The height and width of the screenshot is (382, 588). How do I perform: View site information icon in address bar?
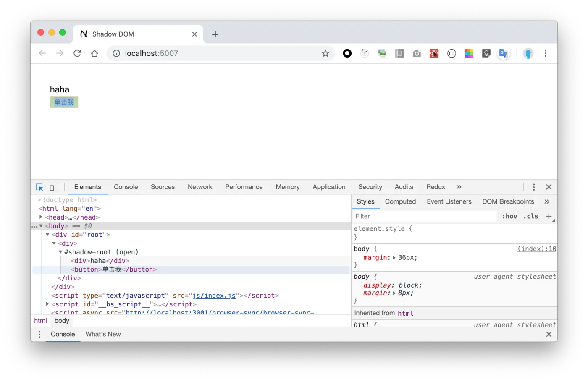click(116, 53)
